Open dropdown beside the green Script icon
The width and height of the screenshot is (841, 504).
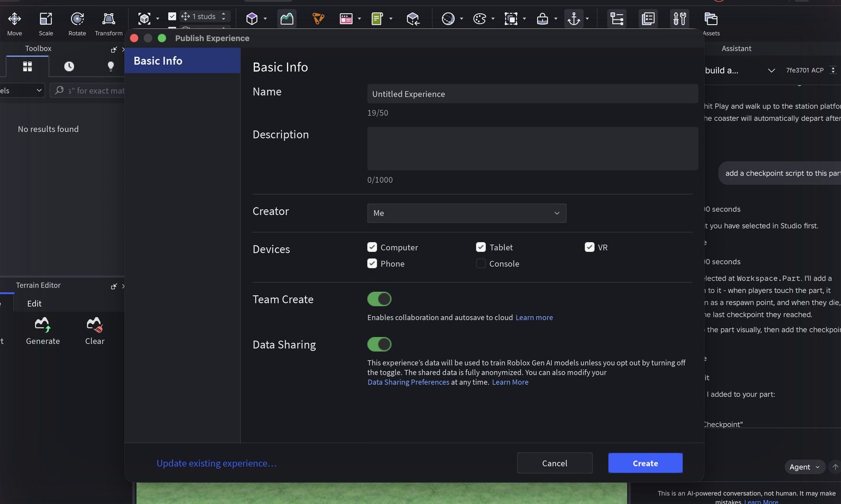(391, 19)
